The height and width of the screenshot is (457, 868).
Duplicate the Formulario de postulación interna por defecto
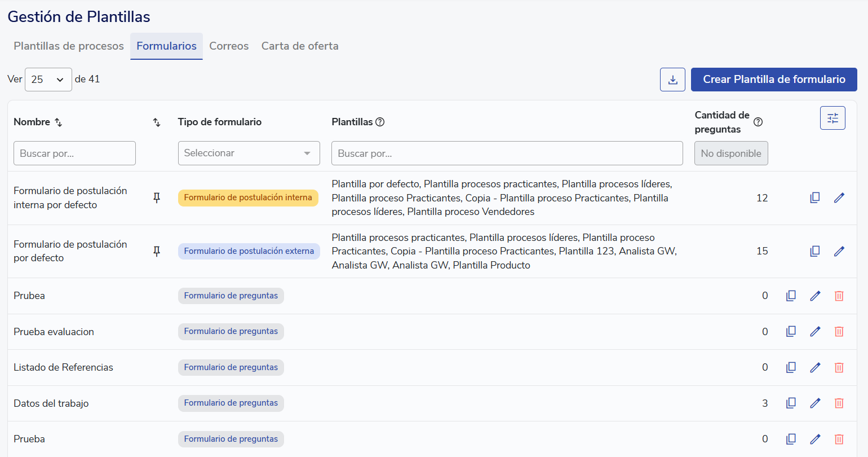[814, 198]
